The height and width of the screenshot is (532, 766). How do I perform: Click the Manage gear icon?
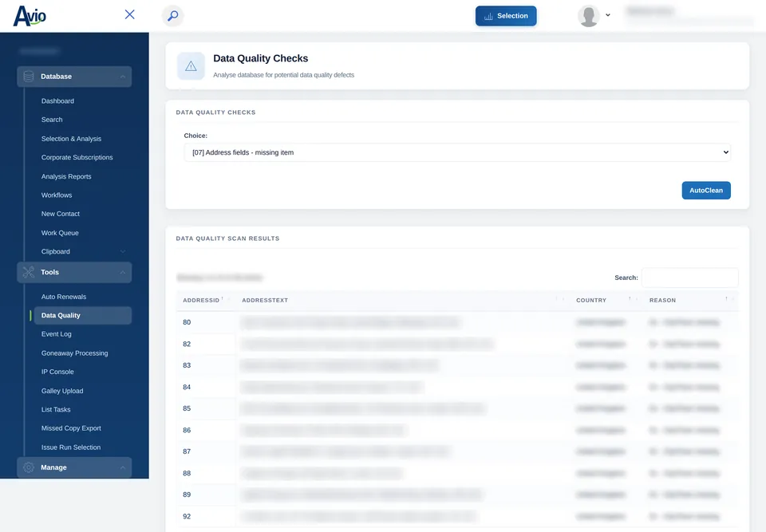[29, 467]
